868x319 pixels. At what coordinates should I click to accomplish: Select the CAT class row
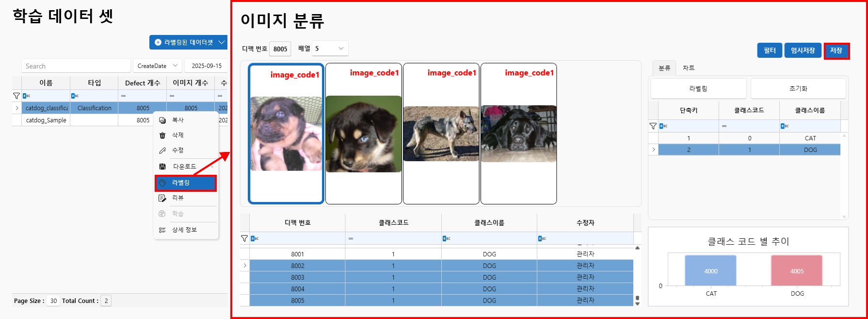pos(744,138)
